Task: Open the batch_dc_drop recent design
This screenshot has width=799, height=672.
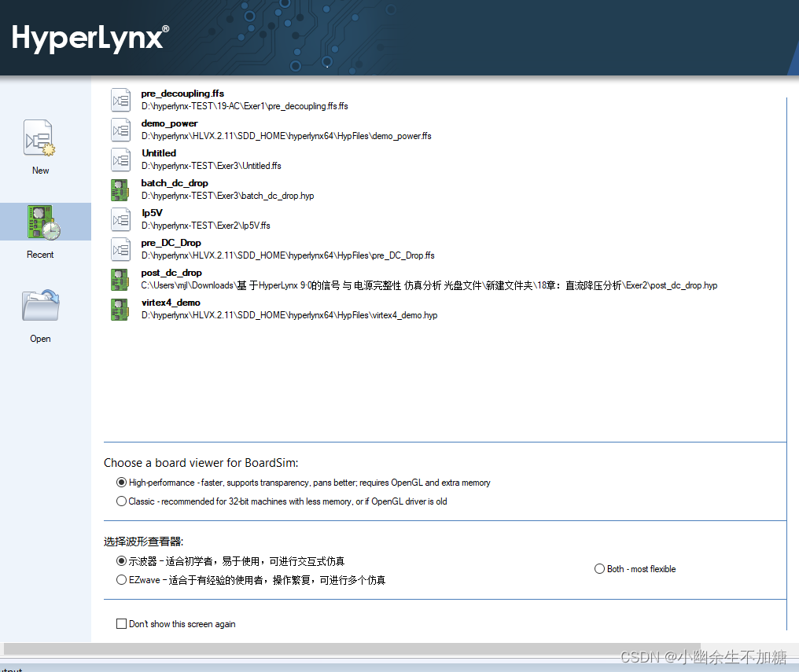Action: coord(173,182)
